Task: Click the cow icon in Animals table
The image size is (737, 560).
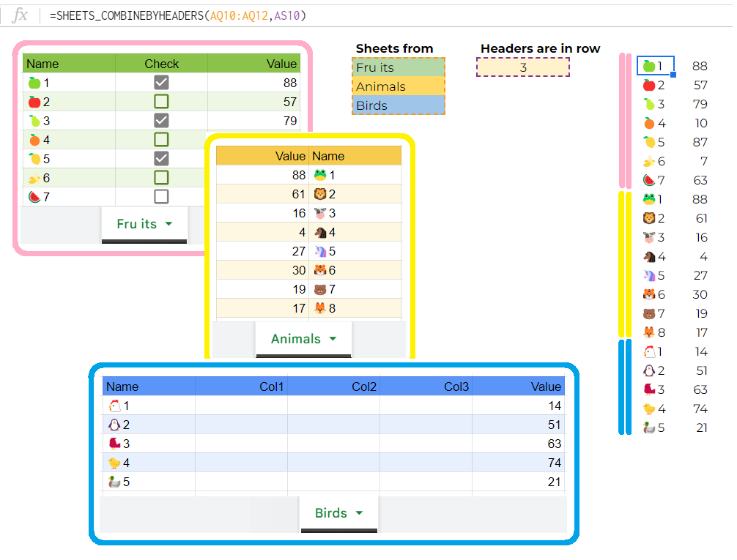Action: pyautogui.click(x=320, y=213)
